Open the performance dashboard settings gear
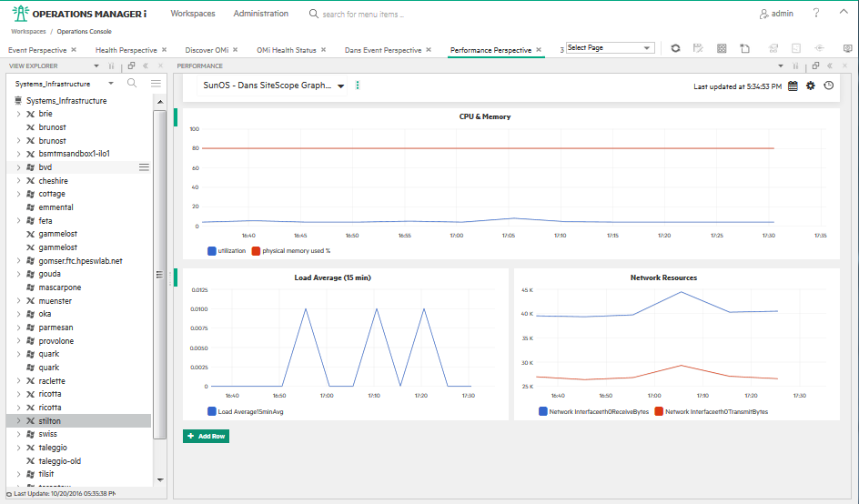This screenshot has width=859, height=504. coord(810,86)
